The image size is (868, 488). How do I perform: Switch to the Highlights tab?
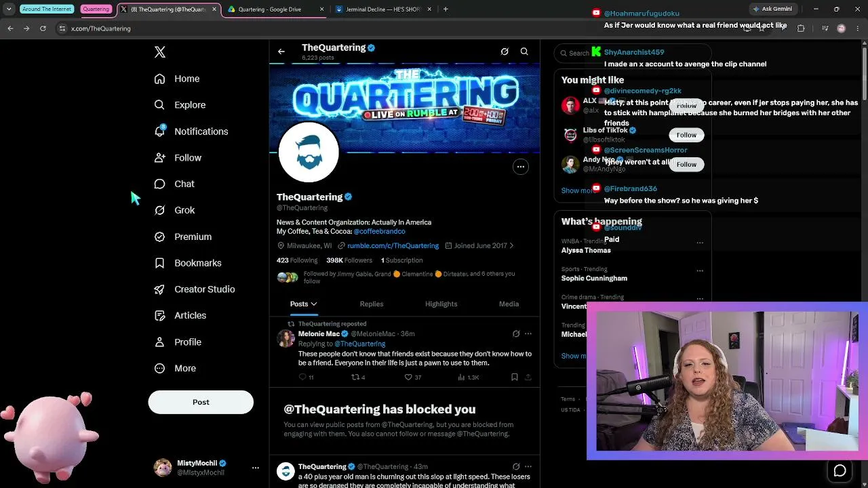coord(441,304)
